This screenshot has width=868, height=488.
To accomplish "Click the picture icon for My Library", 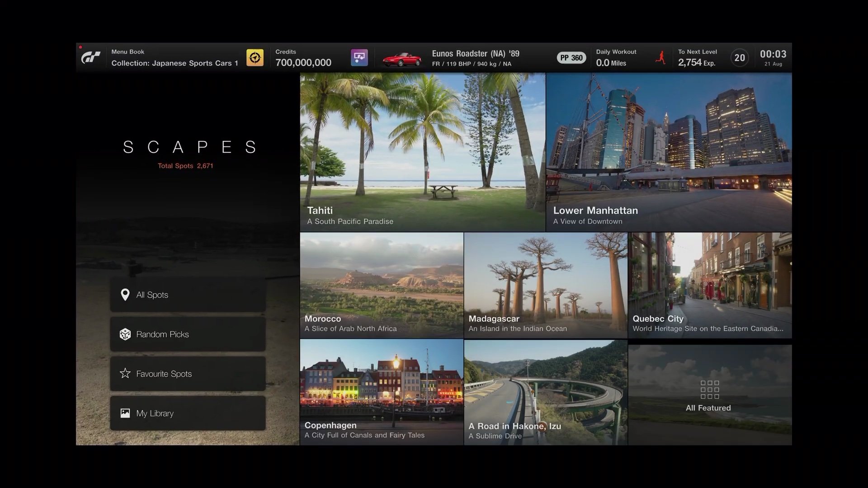I will [x=125, y=413].
